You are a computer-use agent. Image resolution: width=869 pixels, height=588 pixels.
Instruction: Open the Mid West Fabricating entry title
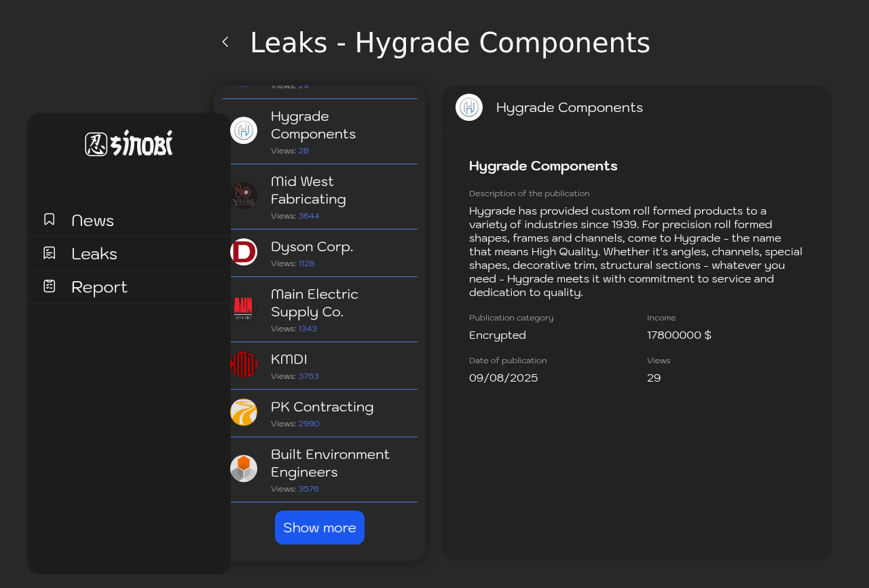click(x=308, y=190)
